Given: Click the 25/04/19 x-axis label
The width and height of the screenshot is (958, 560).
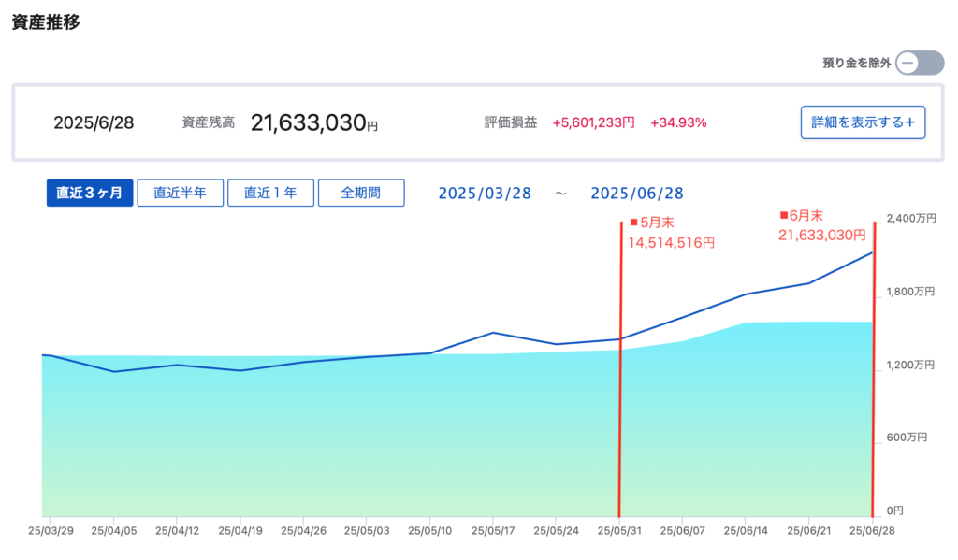Looking at the screenshot, I should tap(240, 531).
